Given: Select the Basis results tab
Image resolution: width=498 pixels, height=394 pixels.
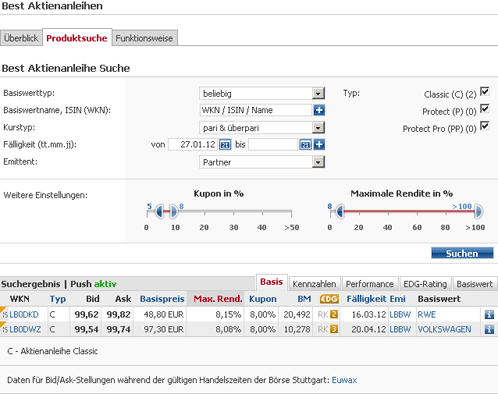Looking at the screenshot, I should point(271,282).
